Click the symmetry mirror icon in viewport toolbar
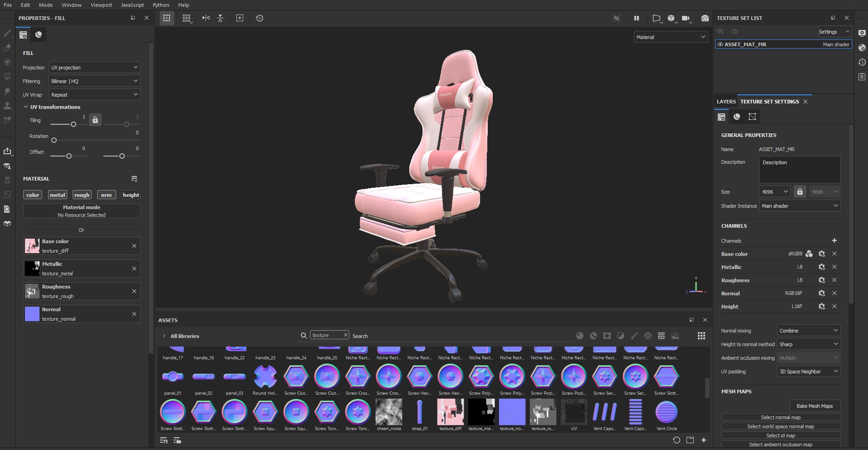 (x=206, y=18)
